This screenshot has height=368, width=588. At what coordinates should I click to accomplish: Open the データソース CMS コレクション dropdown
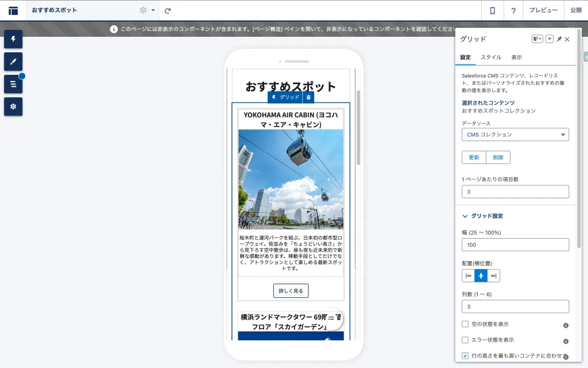pyautogui.click(x=515, y=135)
